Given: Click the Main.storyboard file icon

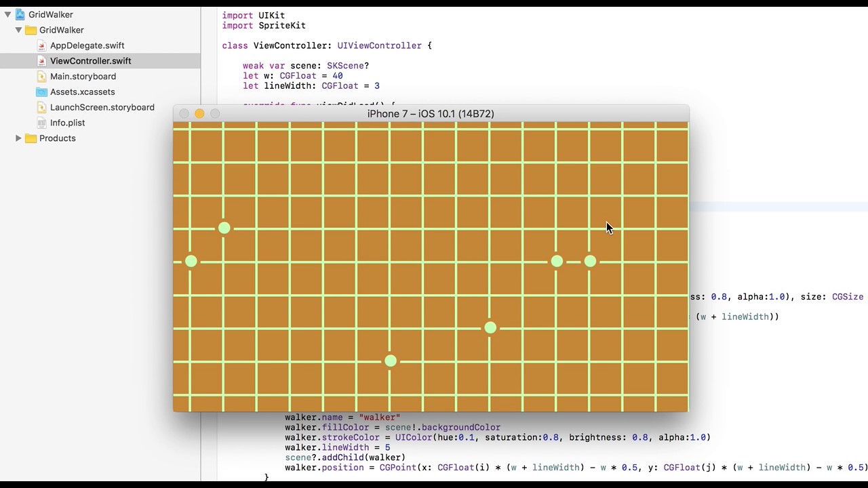Looking at the screenshot, I should (42, 77).
